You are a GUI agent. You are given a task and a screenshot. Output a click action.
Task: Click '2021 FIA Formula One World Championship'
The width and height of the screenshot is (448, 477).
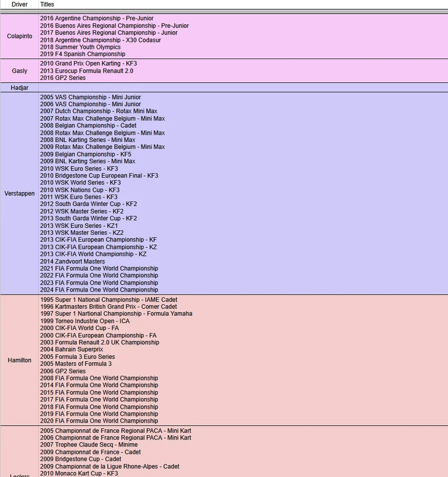[99, 268]
